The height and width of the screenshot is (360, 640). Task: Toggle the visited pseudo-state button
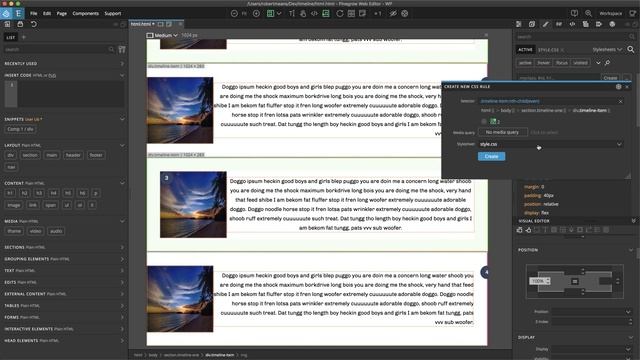(580, 63)
